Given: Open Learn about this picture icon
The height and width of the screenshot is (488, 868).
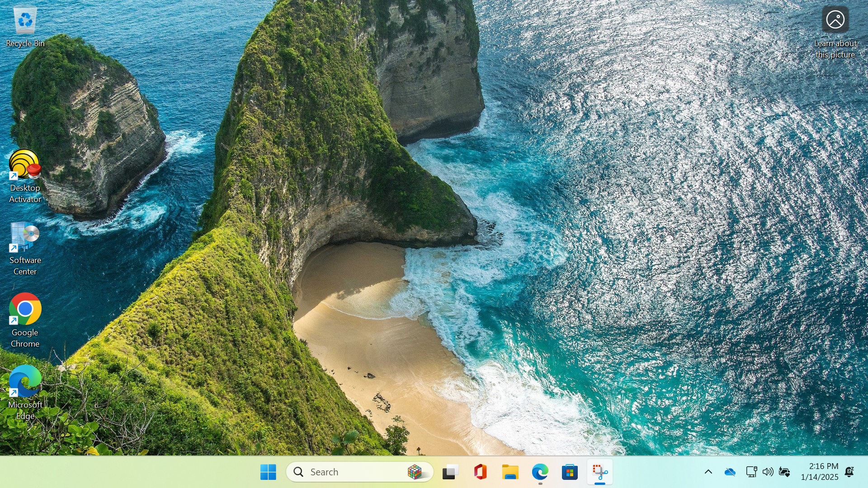Looking at the screenshot, I should [x=835, y=33].
